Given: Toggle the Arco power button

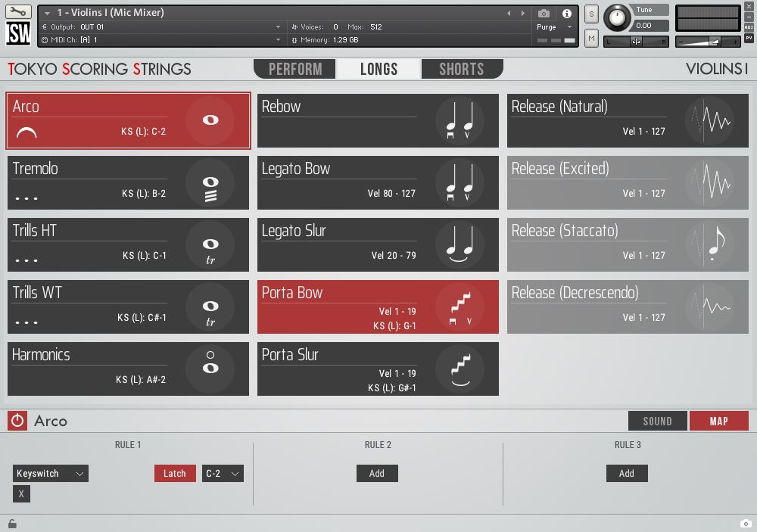Looking at the screenshot, I should tap(17, 421).
